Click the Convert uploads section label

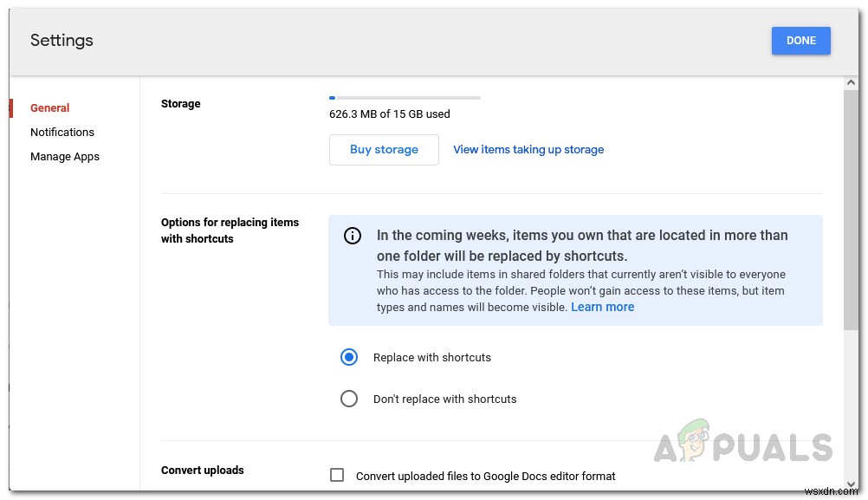(x=203, y=471)
